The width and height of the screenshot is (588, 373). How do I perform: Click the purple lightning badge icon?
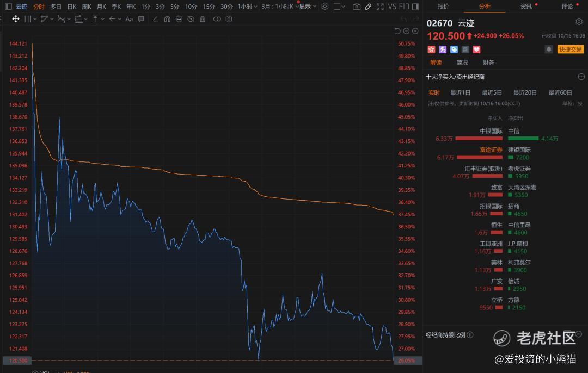tap(443, 49)
